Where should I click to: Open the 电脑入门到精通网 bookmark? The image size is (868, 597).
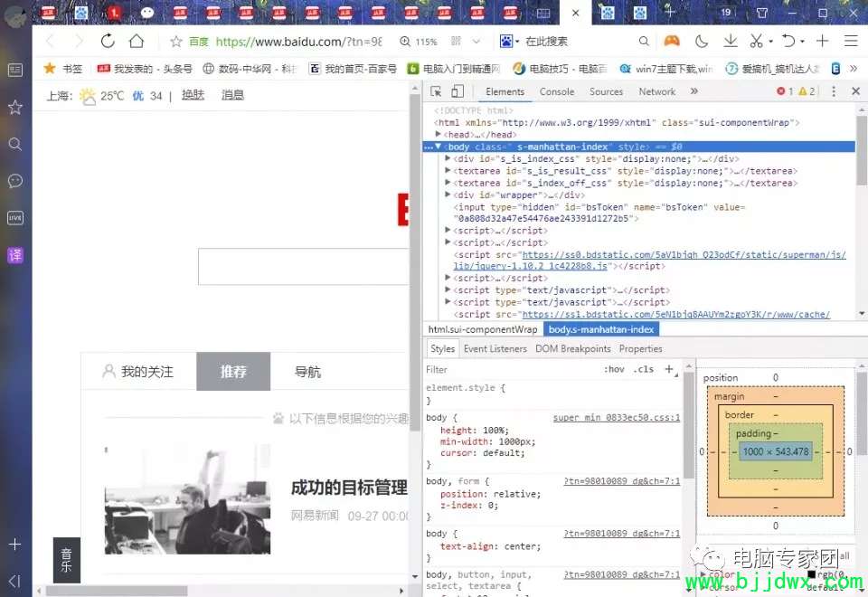(454, 69)
